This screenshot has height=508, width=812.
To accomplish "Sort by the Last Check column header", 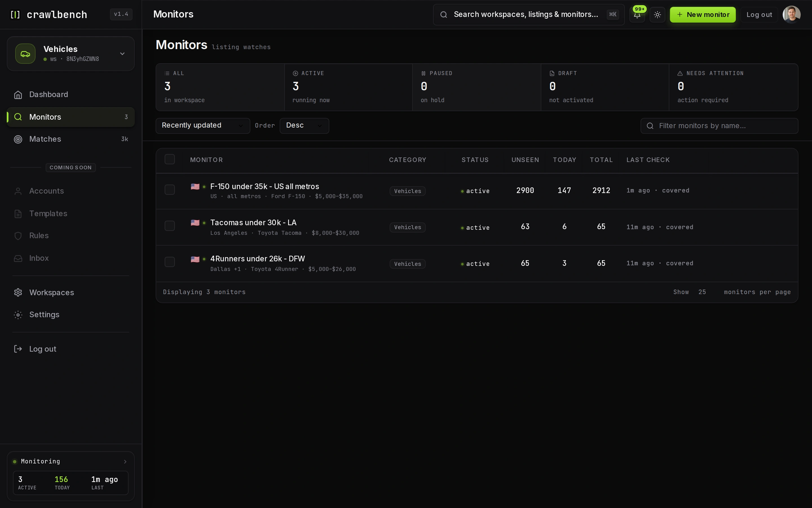I will click(648, 160).
